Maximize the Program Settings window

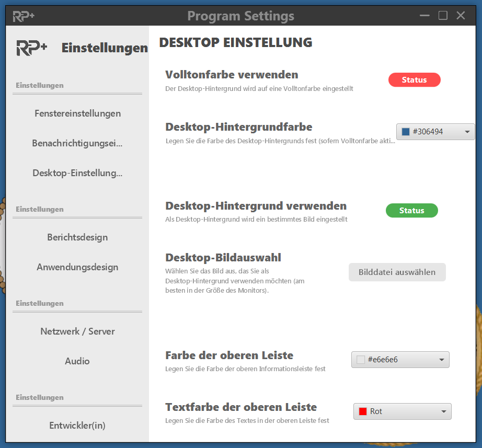443,16
